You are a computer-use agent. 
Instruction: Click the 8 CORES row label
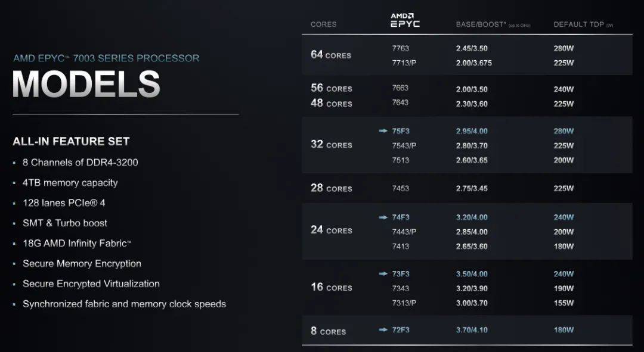pyautogui.click(x=328, y=331)
